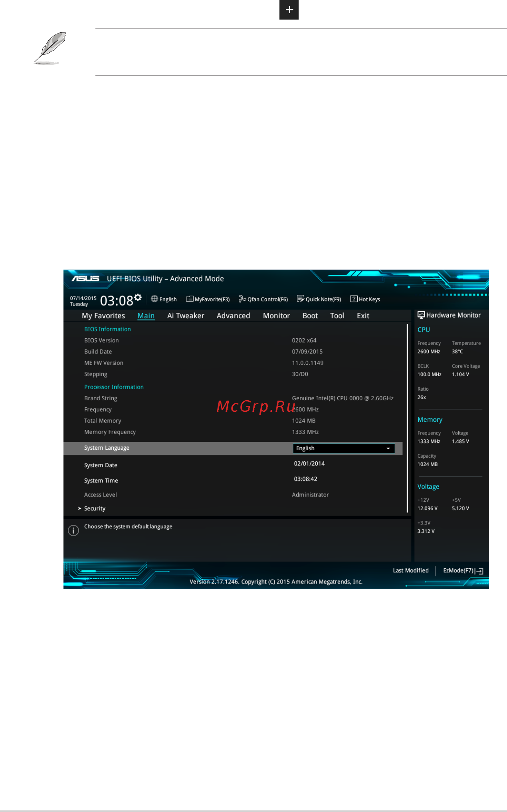507x812 pixels.
Task: Click the ASUS logo
Action: (85, 278)
